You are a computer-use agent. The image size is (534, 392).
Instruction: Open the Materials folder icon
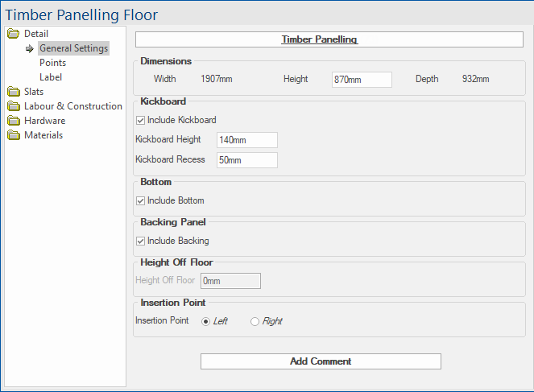click(14, 135)
